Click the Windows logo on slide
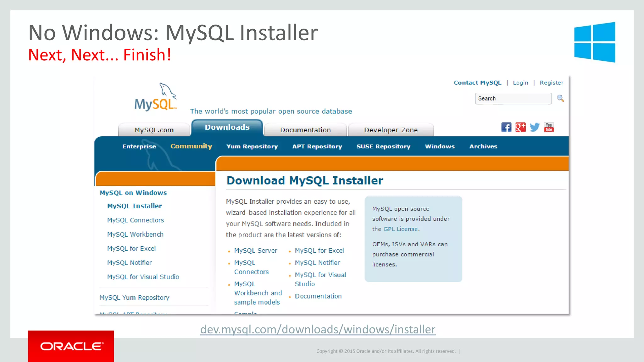The image size is (644, 362). 595,42
